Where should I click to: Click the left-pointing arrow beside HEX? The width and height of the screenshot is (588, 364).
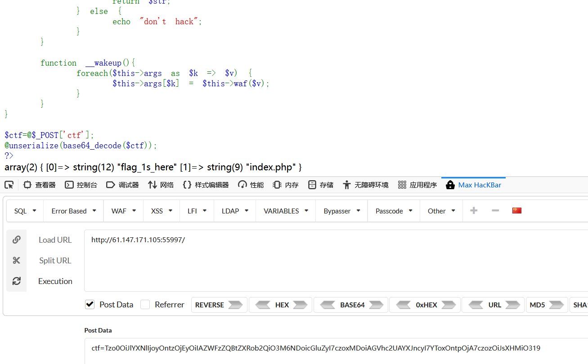coord(262,305)
